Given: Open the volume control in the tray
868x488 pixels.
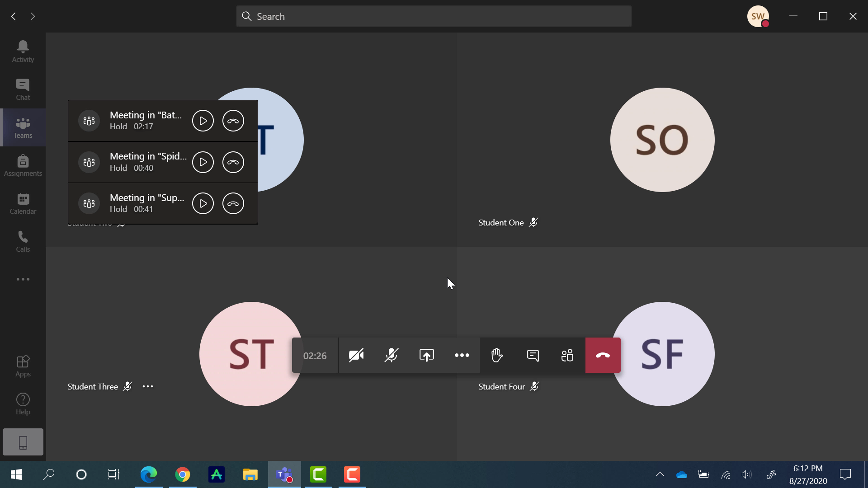Looking at the screenshot, I should (x=747, y=474).
